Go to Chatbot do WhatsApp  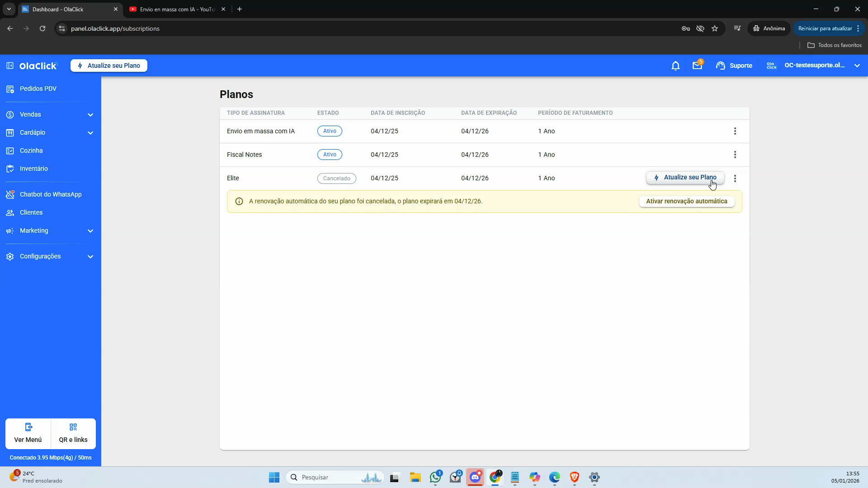[51, 194]
